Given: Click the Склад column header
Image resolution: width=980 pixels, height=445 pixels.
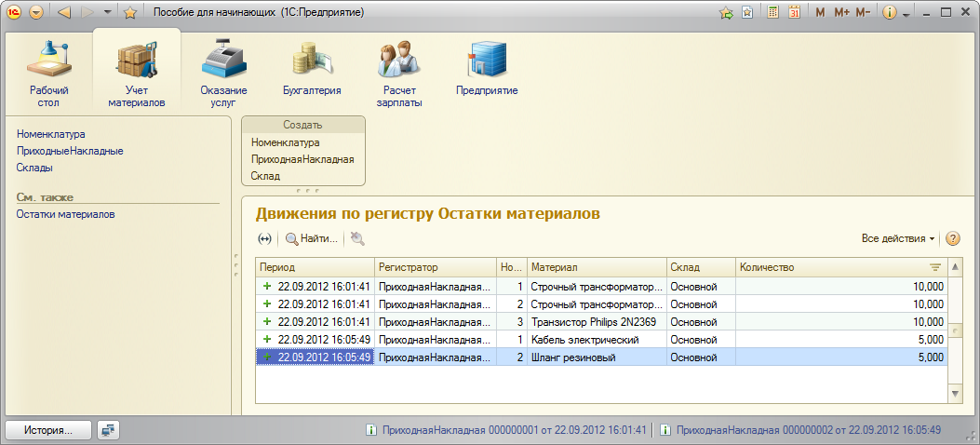Looking at the screenshot, I should point(701,267).
